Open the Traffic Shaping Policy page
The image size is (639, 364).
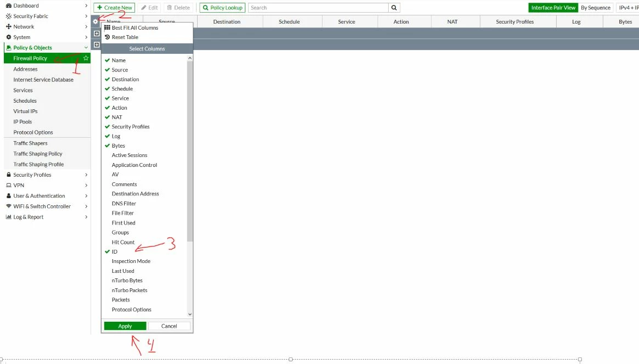click(38, 154)
